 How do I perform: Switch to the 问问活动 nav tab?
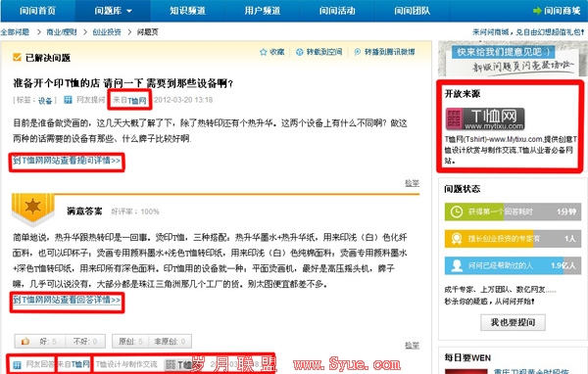click(337, 11)
